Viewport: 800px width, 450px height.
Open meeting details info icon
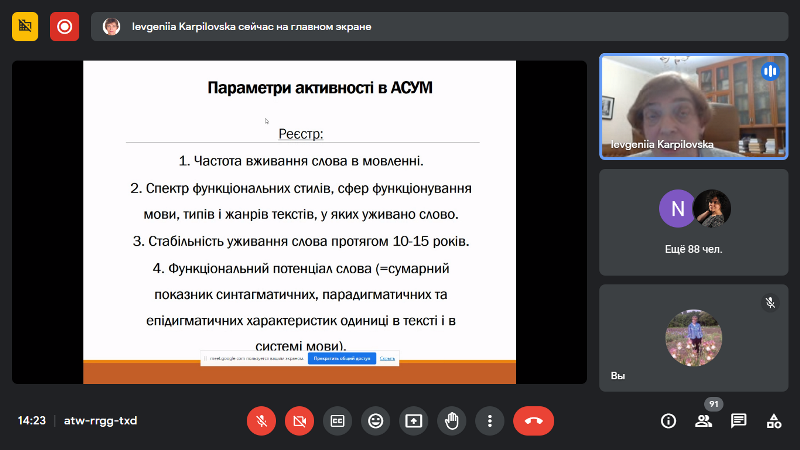(x=668, y=421)
